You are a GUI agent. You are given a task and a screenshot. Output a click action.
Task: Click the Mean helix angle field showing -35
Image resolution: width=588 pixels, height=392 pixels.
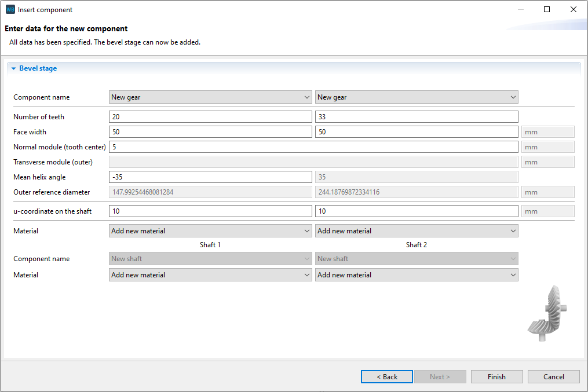[210, 177]
